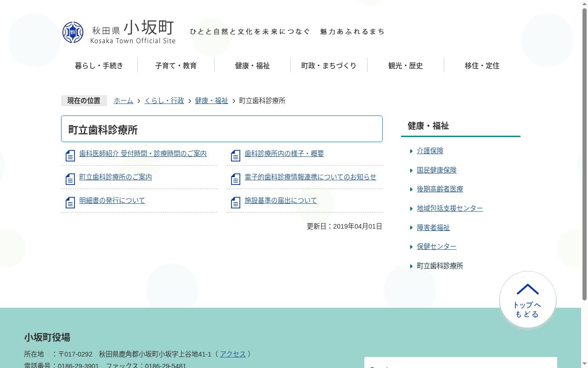Click the 町立歯科診療所 page heading

(103, 130)
